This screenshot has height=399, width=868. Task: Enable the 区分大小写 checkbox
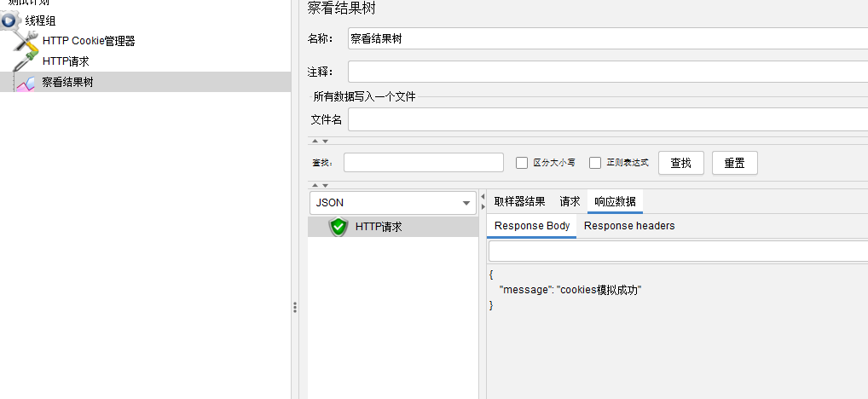coord(522,163)
